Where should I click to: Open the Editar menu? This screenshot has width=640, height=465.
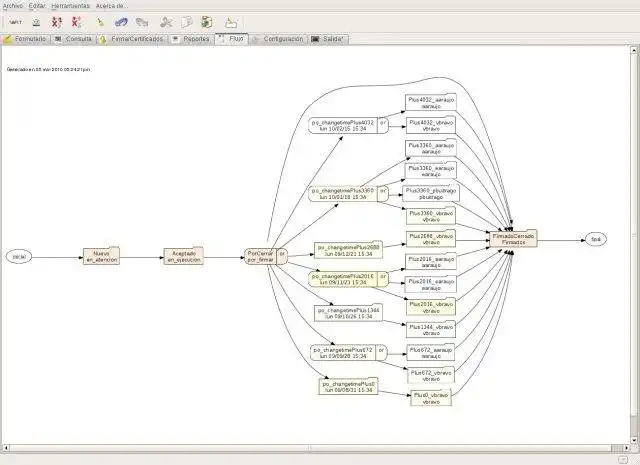(x=37, y=6)
